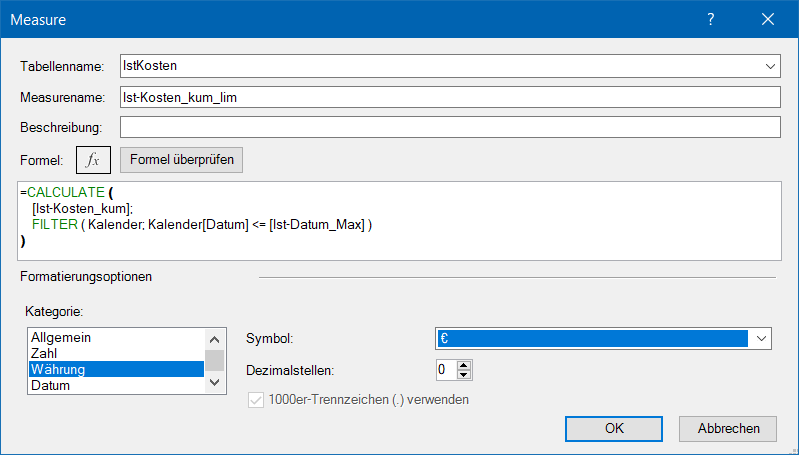Click the empty Beschreibung field
The height and width of the screenshot is (455, 799).
click(x=448, y=128)
